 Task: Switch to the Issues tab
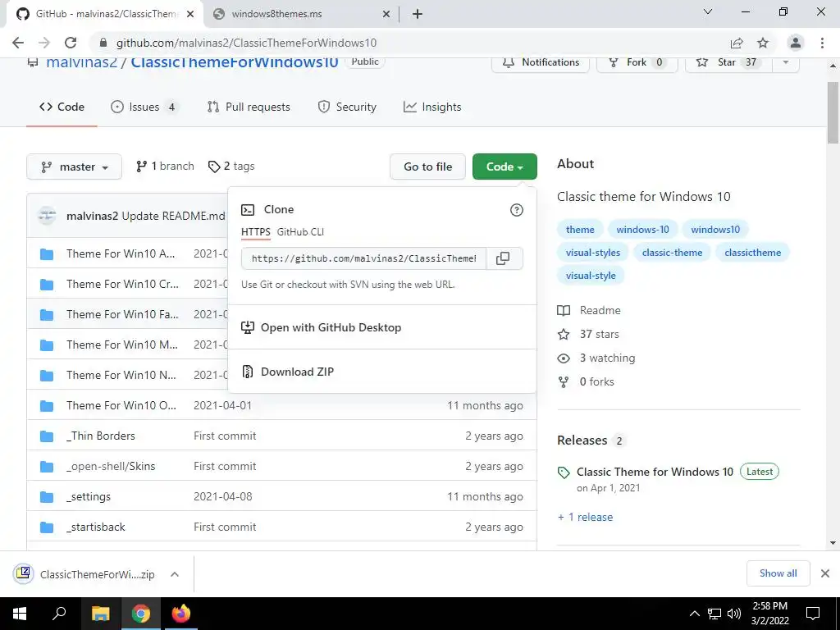144,107
